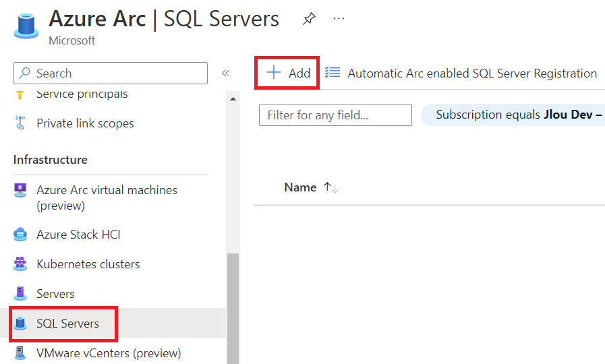Click the Name sort arrows icon
Image resolution: width=605 pixels, height=364 pixels.
point(331,188)
